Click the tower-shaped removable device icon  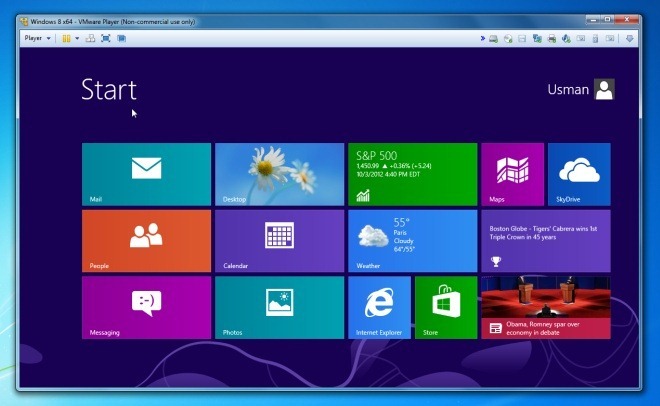tap(595, 39)
